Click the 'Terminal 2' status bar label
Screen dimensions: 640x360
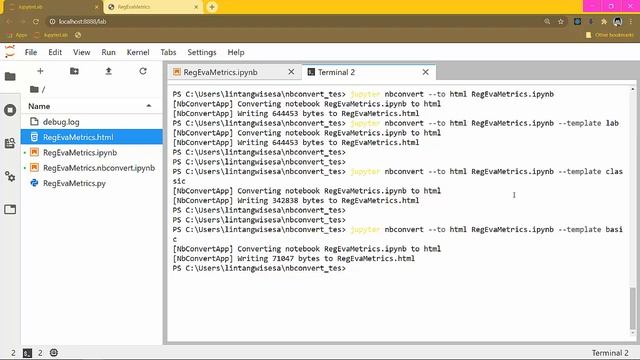click(610, 353)
